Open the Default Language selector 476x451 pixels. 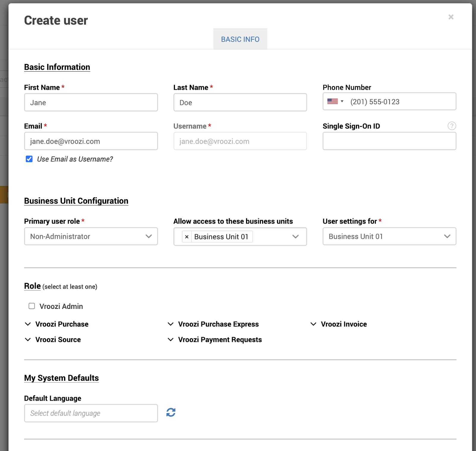(x=91, y=413)
